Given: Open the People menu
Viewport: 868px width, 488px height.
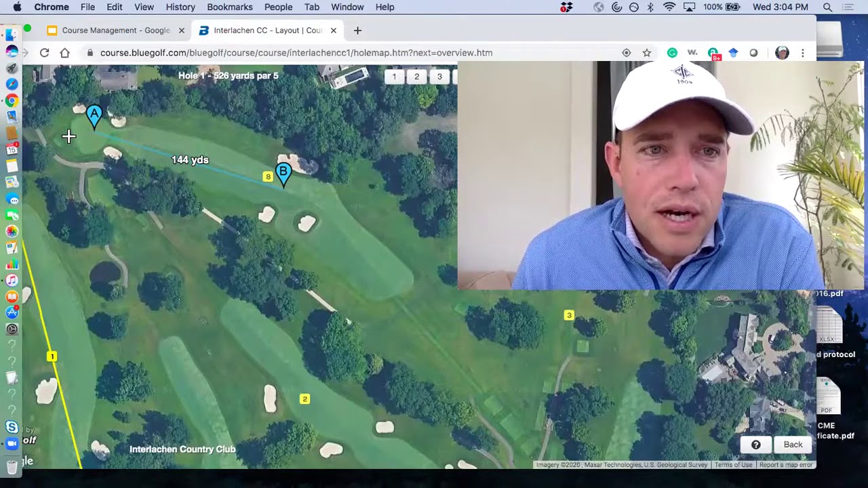Looking at the screenshot, I should (279, 7).
